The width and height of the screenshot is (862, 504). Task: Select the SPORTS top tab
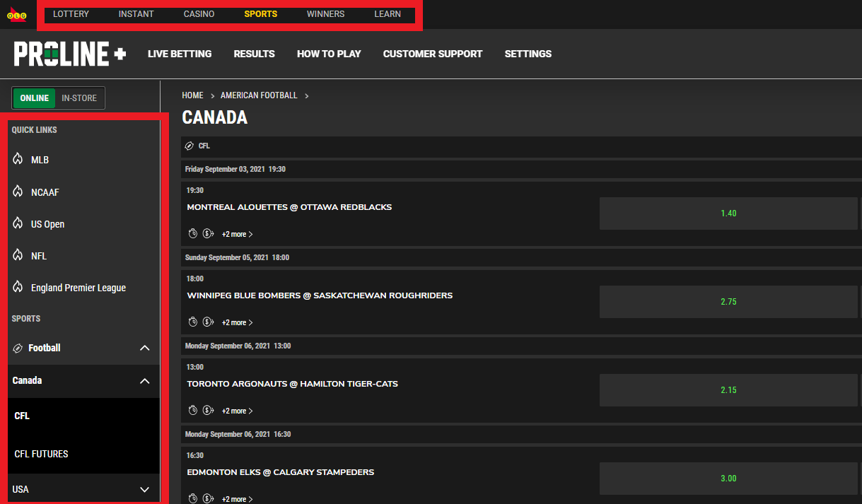tap(260, 14)
